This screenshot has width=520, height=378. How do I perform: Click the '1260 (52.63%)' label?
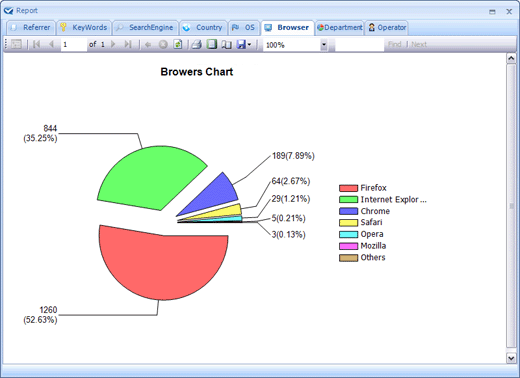(x=40, y=315)
